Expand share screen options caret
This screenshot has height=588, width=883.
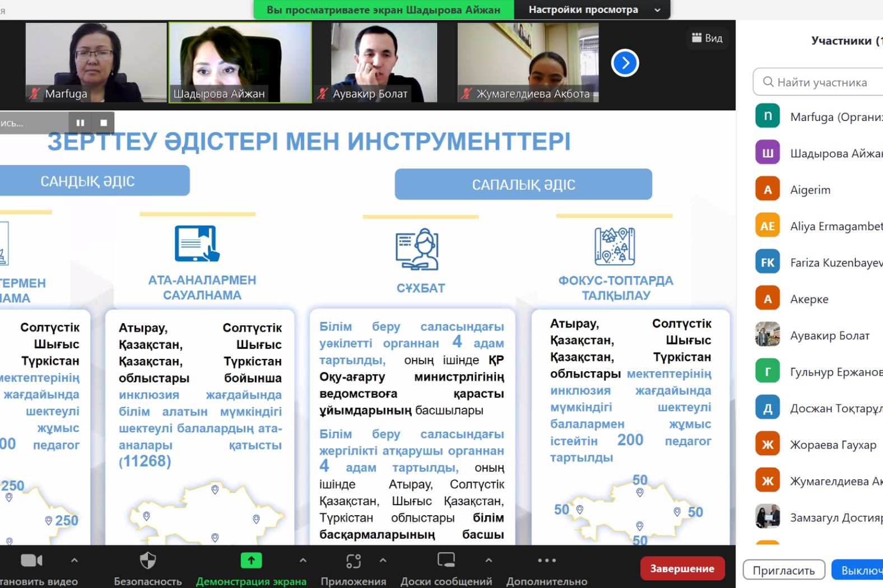click(x=303, y=560)
